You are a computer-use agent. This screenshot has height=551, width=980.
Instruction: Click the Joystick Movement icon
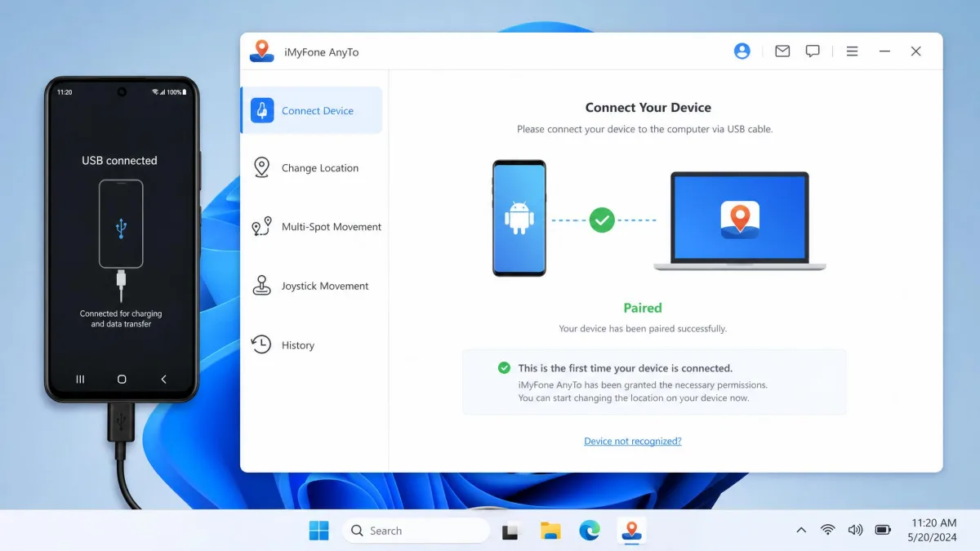[261, 286]
